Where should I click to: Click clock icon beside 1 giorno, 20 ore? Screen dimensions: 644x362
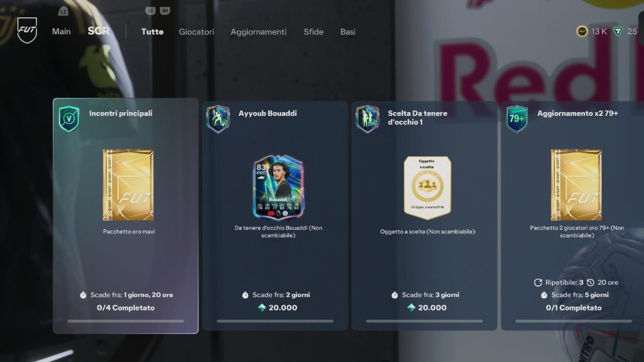click(x=83, y=295)
